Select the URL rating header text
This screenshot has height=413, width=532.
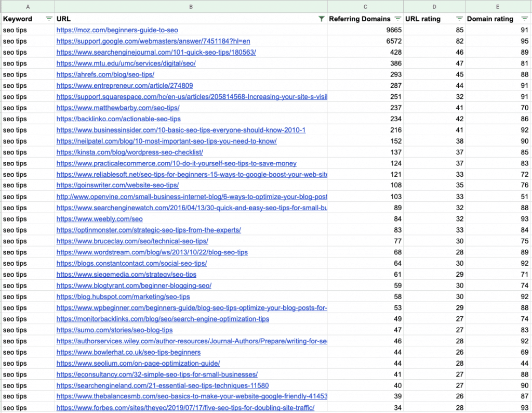click(x=423, y=19)
